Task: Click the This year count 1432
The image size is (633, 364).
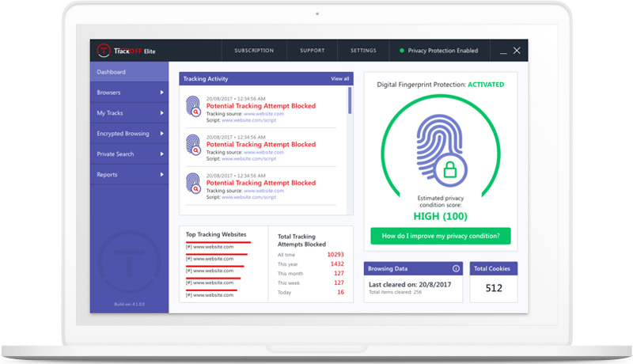Action: [x=337, y=264]
